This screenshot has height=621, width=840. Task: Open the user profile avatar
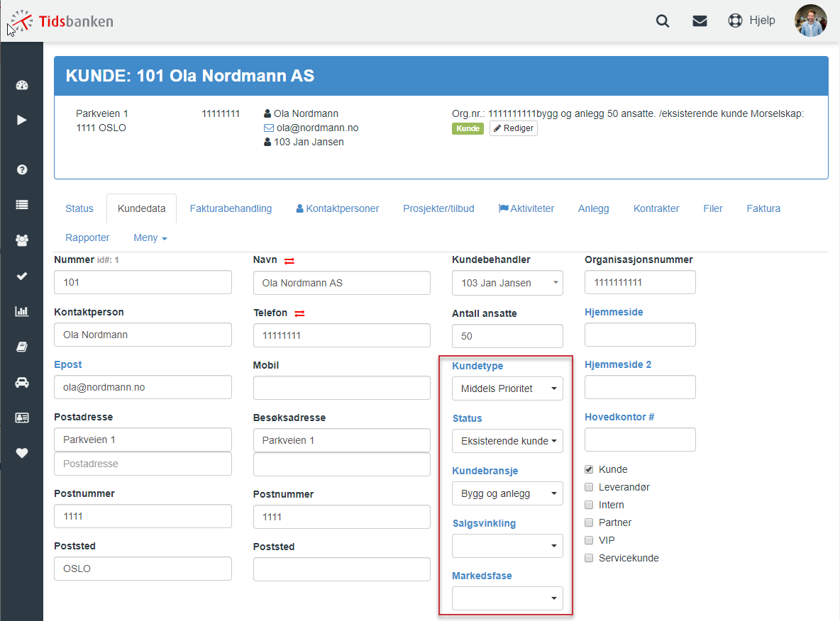point(810,21)
